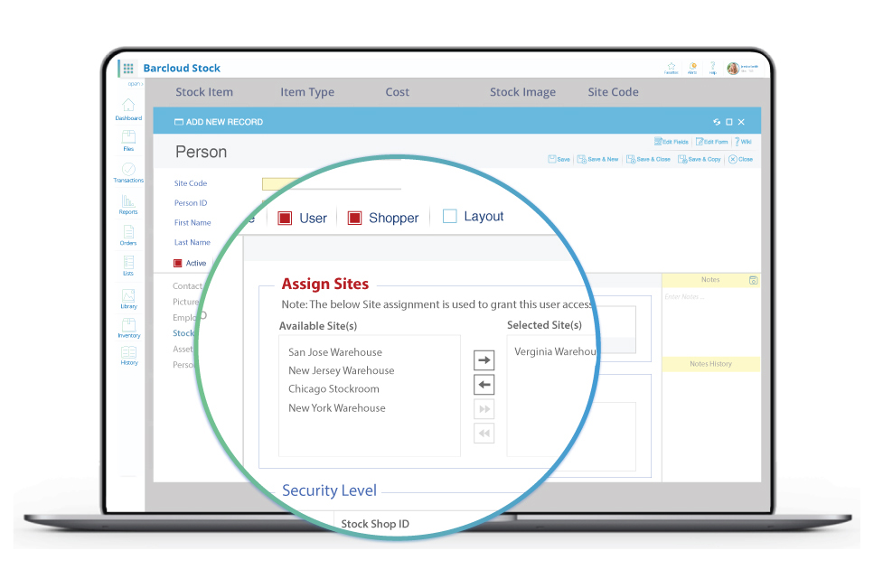Open Inventory in the sidebar
This screenshot has width=883, height=588.
129,328
